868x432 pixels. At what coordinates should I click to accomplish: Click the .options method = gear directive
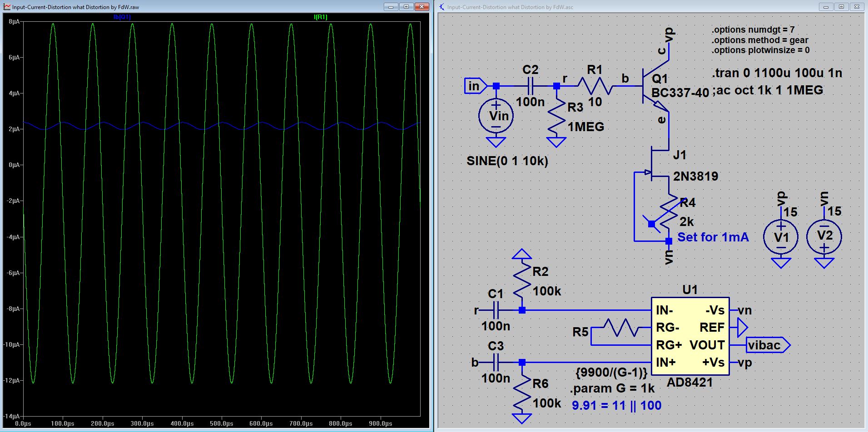[x=760, y=40]
